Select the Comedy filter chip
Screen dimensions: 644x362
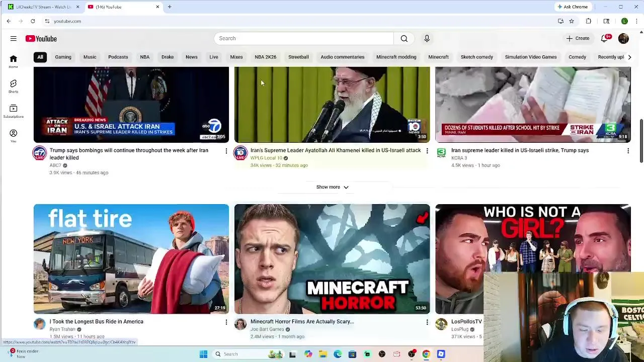(x=577, y=57)
